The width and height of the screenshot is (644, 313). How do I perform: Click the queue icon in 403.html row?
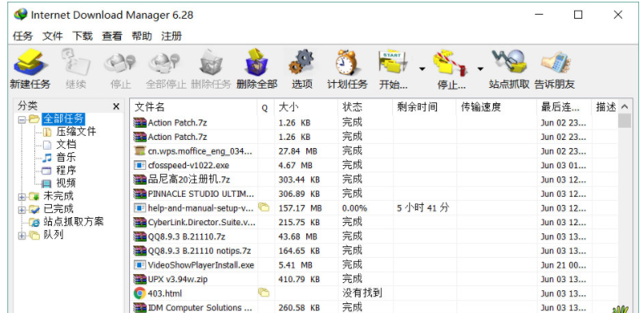pos(264,293)
